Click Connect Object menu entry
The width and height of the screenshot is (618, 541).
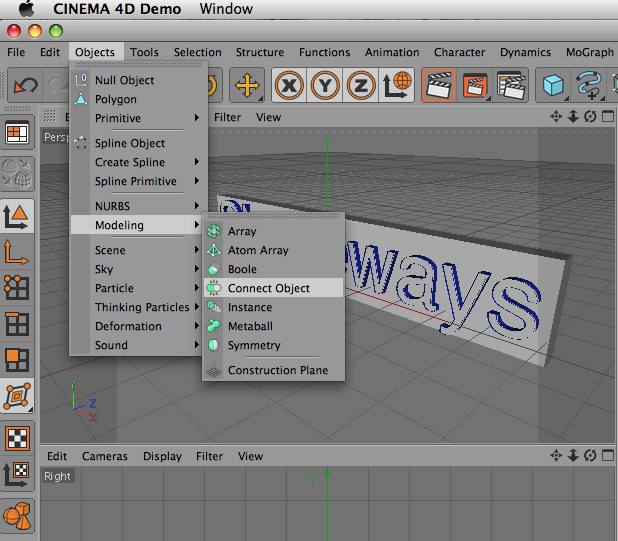pos(274,288)
